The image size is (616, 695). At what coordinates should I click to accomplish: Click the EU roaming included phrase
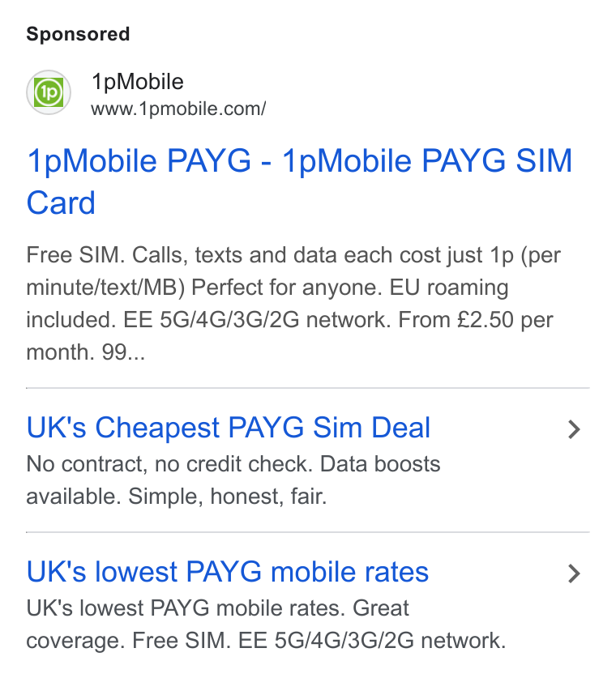pyautogui.click(x=267, y=304)
